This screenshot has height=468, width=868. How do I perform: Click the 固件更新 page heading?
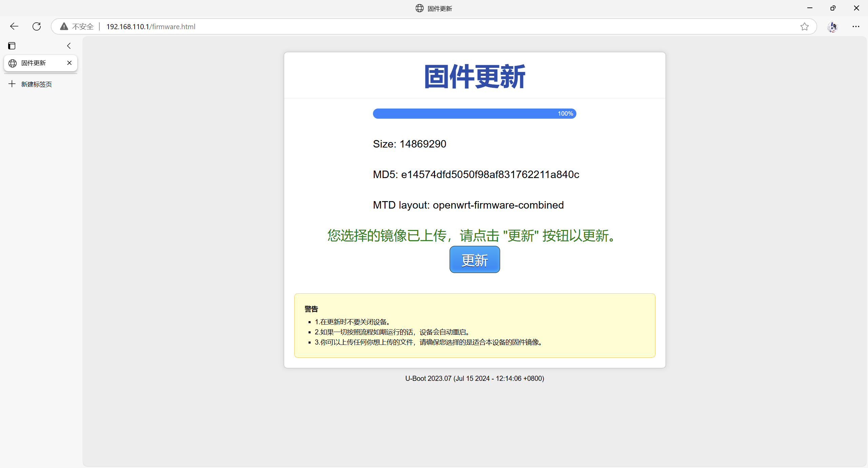[x=474, y=77]
